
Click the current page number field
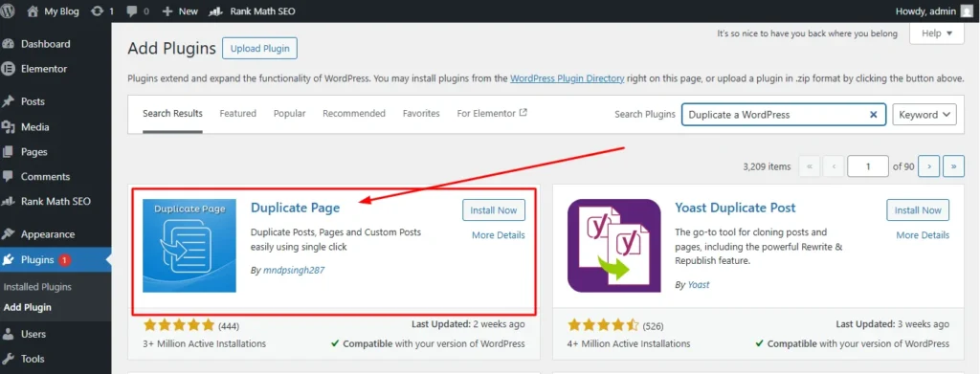[868, 166]
